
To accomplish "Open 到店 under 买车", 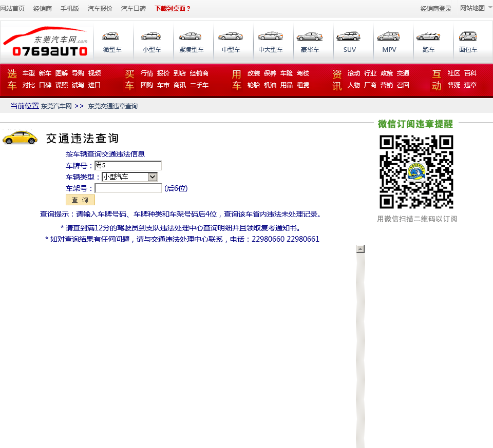I will 180,73.
